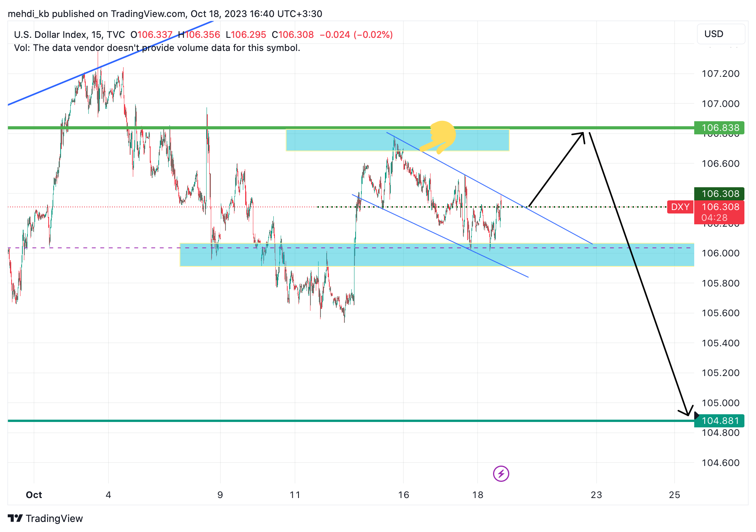Click the dark green 106.308 price tag
Image resolution: width=756 pixels, height=532 pixels.
tap(719, 194)
